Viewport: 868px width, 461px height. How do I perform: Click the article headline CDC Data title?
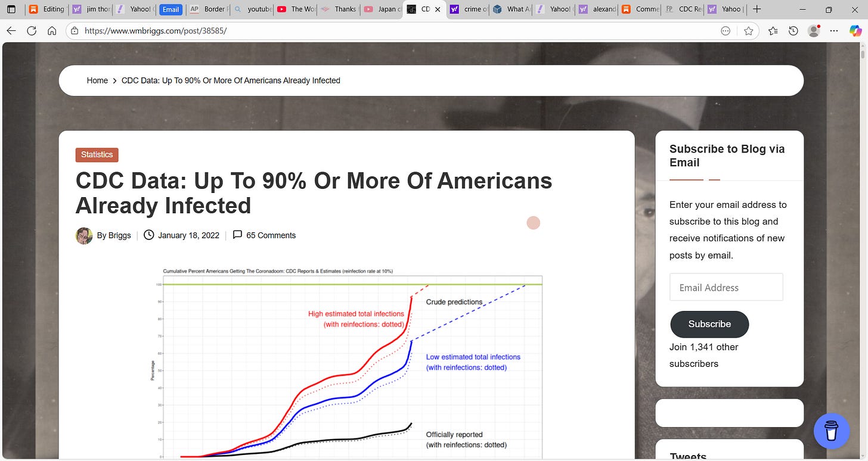pos(314,193)
